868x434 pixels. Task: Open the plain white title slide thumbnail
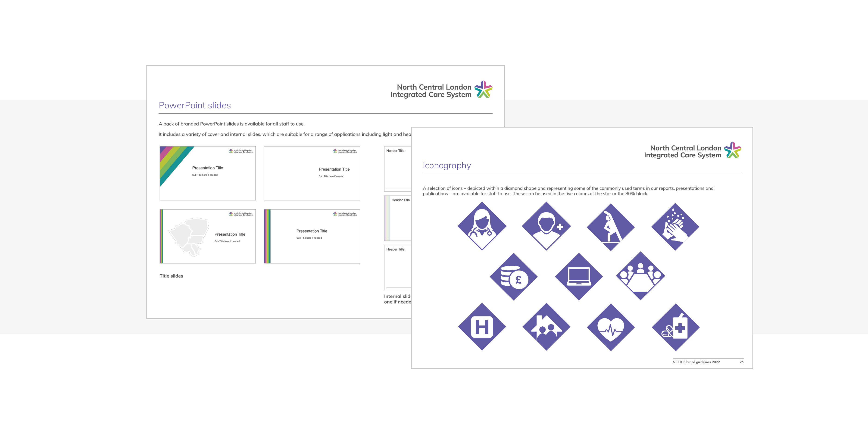tap(312, 173)
